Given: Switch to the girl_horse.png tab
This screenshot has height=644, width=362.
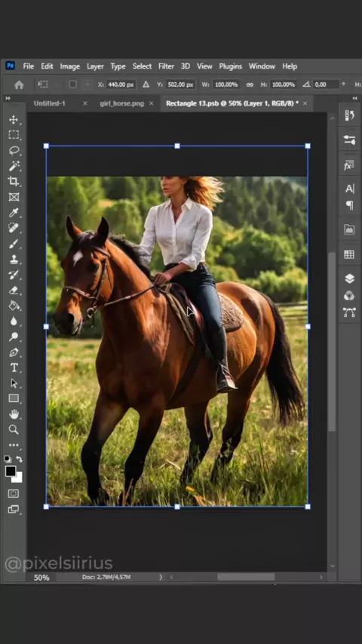Looking at the screenshot, I should coord(121,103).
